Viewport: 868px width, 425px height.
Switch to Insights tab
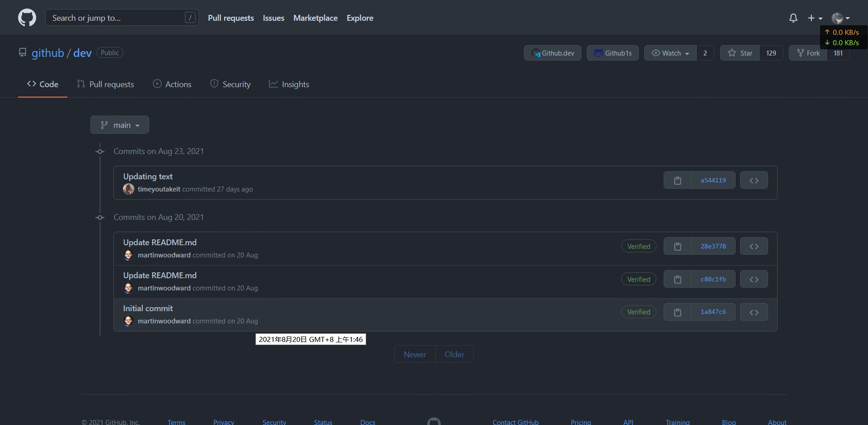coord(289,84)
